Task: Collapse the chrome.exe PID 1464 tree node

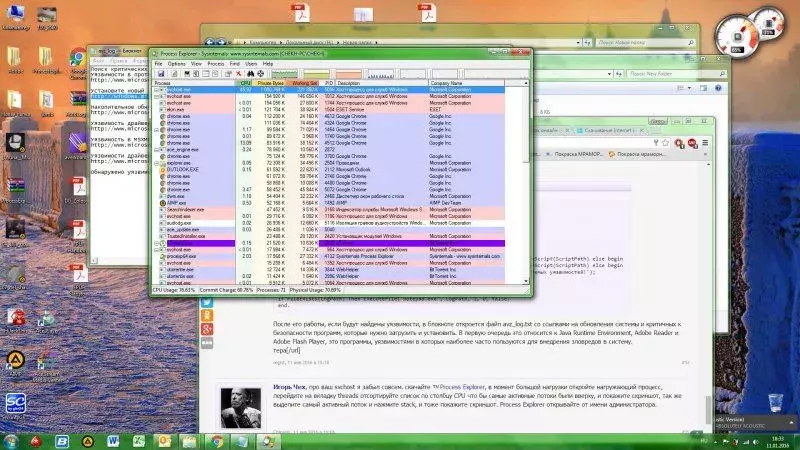Action: [157, 130]
